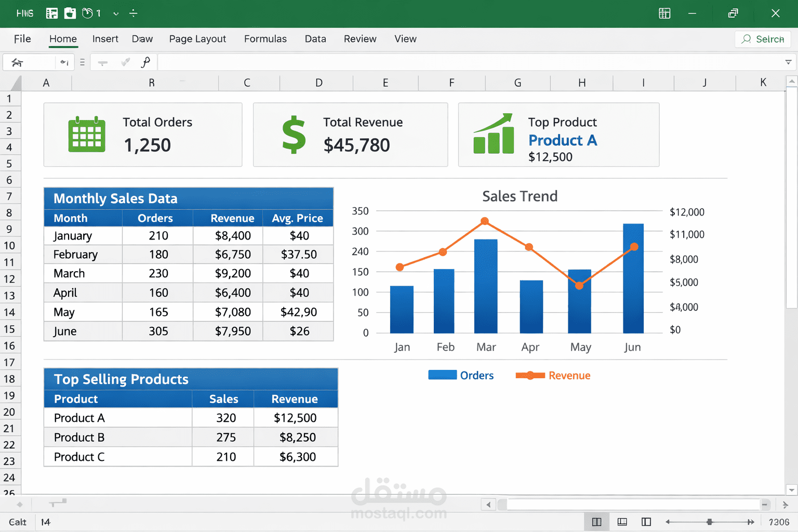This screenshot has width=798, height=532.
Task: Click the orange Revenue legend swatch
Action: (530, 376)
